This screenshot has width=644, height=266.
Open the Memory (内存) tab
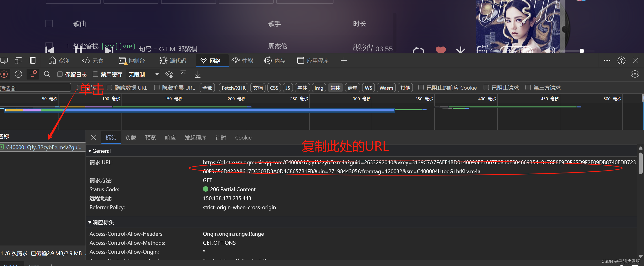click(275, 61)
